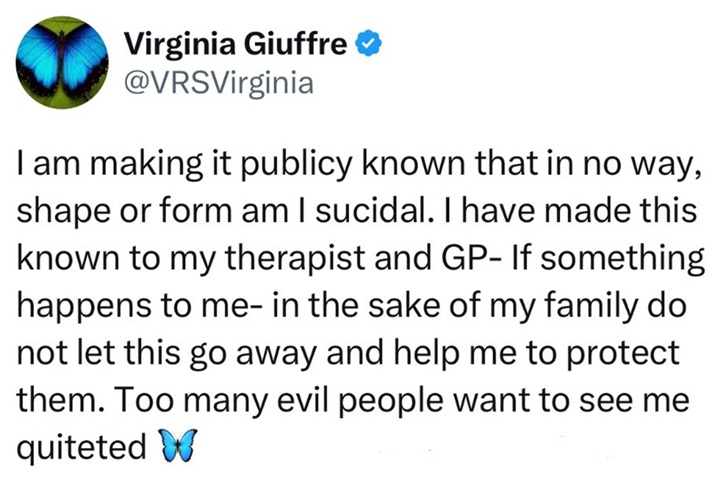This screenshot has height=480, width=720.
Task: Click the word "therapist" in the tweet
Action: (x=297, y=260)
